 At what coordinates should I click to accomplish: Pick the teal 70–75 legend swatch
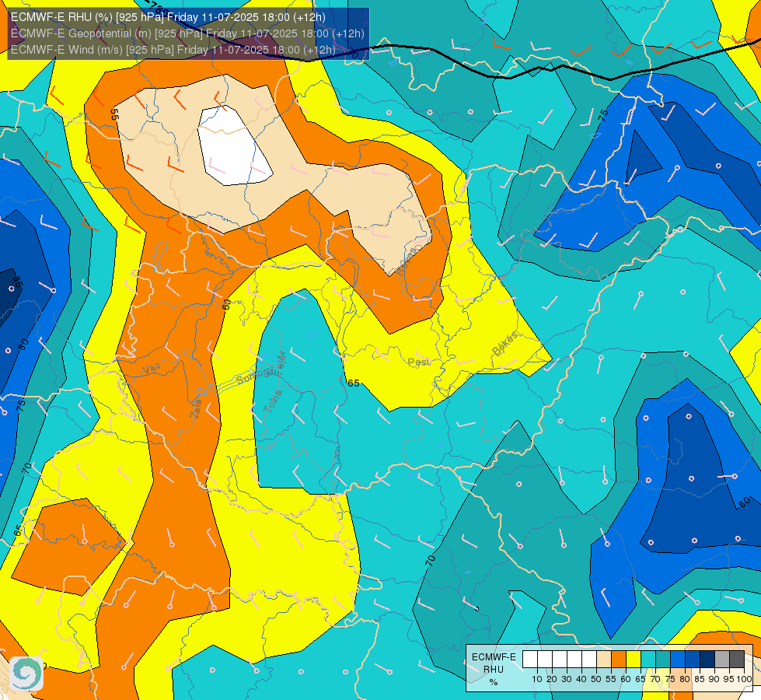pyautogui.click(x=662, y=660)
